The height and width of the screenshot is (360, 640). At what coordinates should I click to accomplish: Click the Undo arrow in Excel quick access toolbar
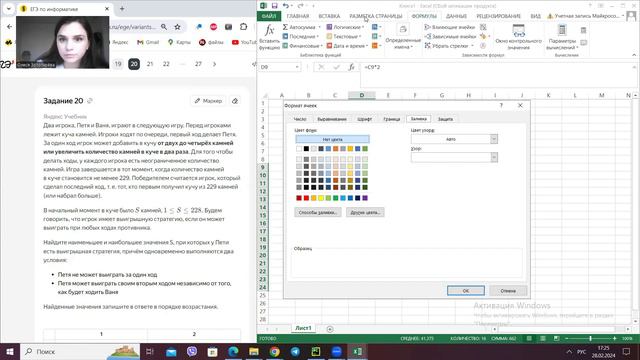coord(285,6)
